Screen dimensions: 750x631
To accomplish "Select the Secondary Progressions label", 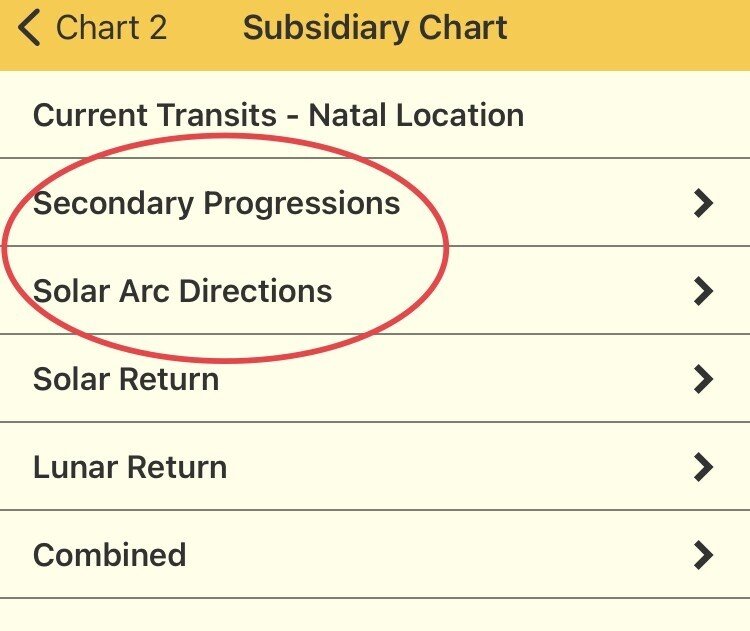I will click(216, 203).
